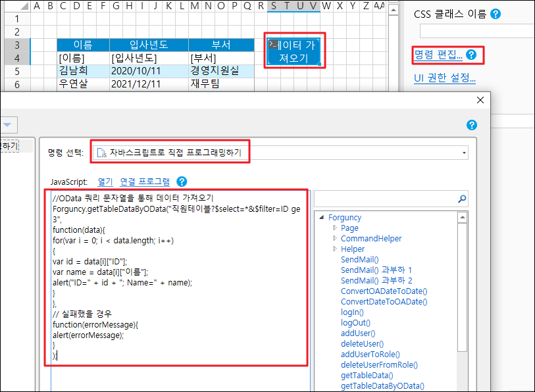Screen dimensions: 535x392
Task: Click the search magnifier icon above function list
Action: tap(462, 199)
